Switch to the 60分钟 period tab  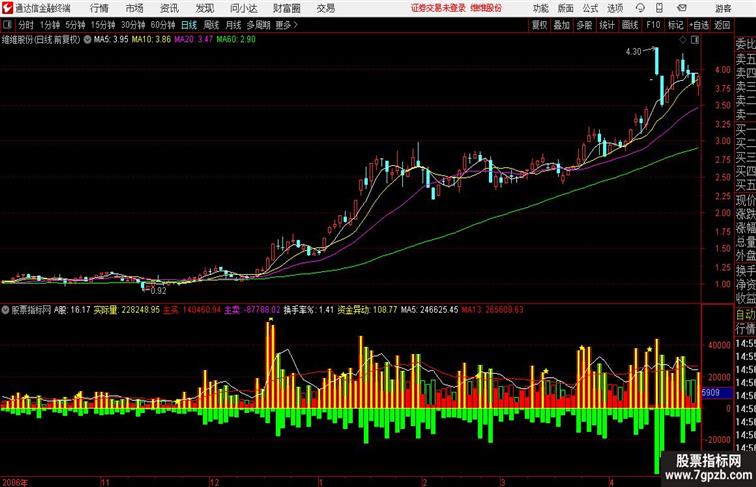pos(163,25)
